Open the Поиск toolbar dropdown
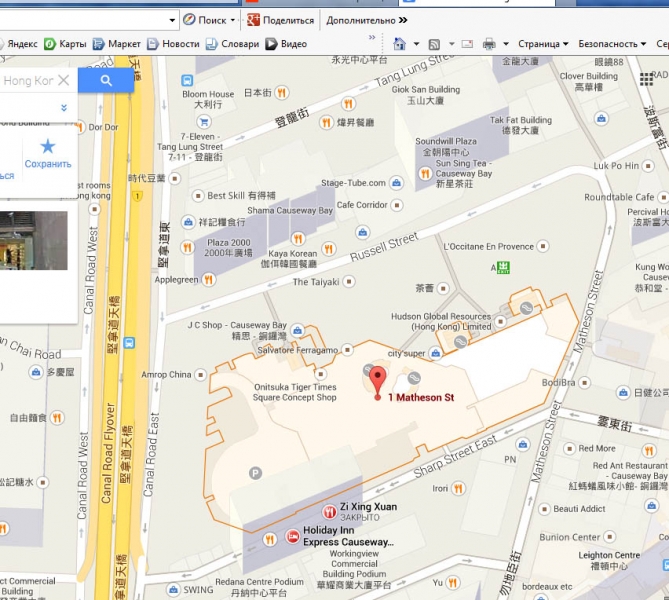Screen dimensions: 669x600 pos(233,20)
